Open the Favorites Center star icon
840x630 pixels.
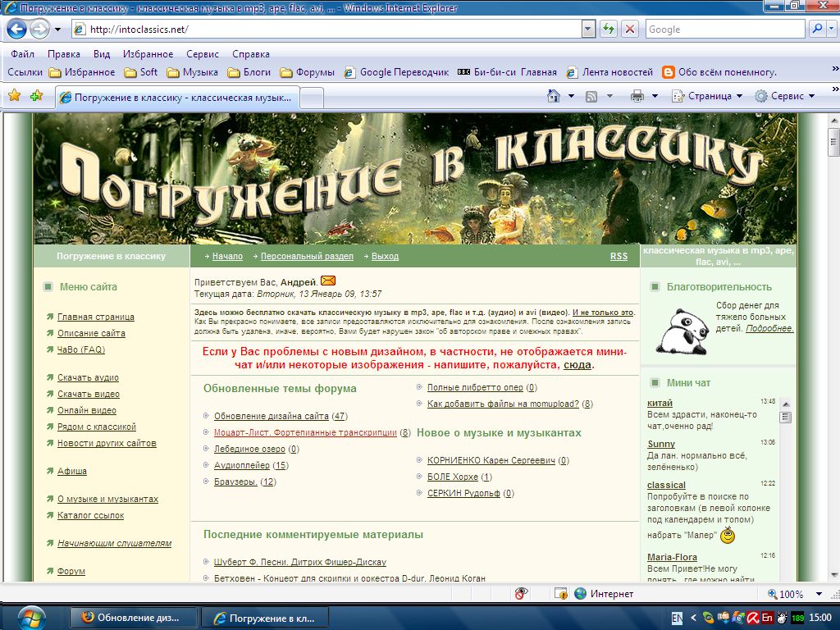14,96
